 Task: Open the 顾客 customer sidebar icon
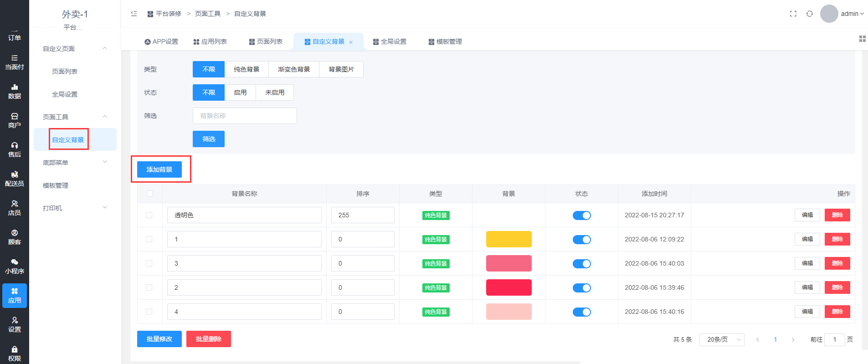15,237
